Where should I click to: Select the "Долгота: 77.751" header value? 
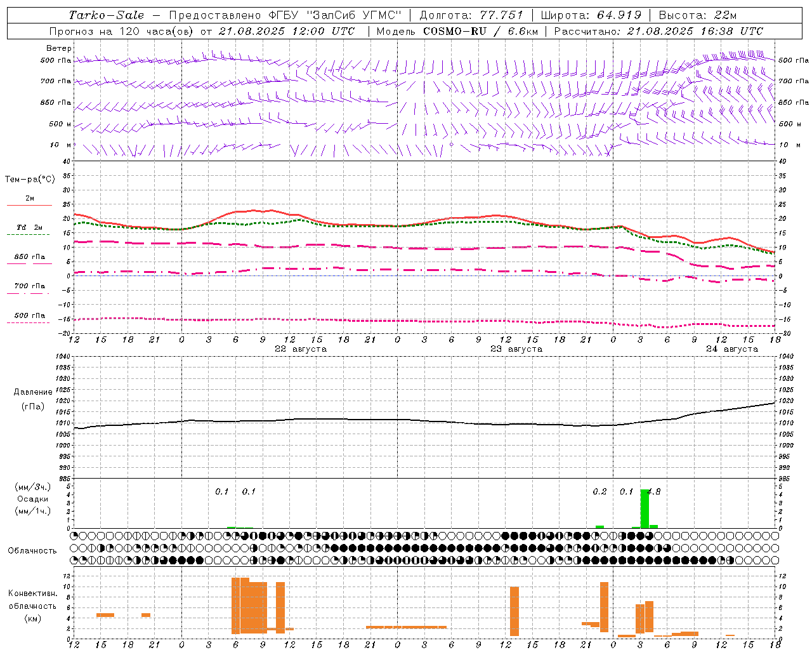pos(471,15)
